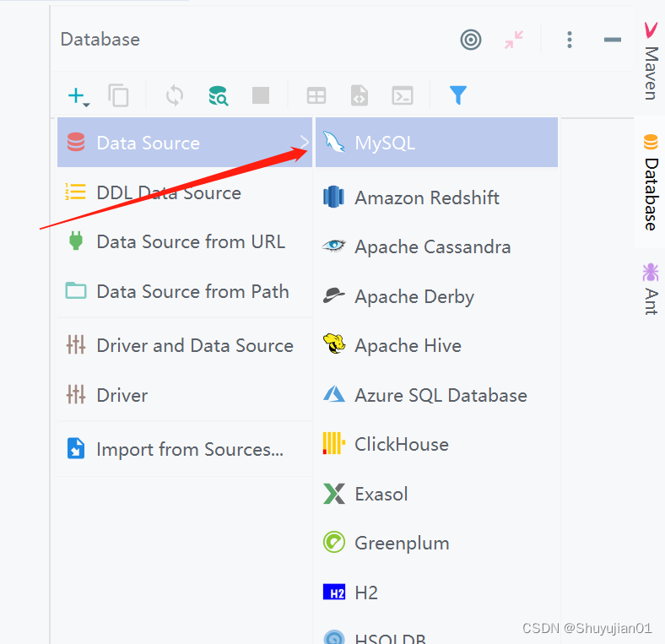Open the Maven side tab
Screen dimensions: 665x644
[x=651, y=61]
